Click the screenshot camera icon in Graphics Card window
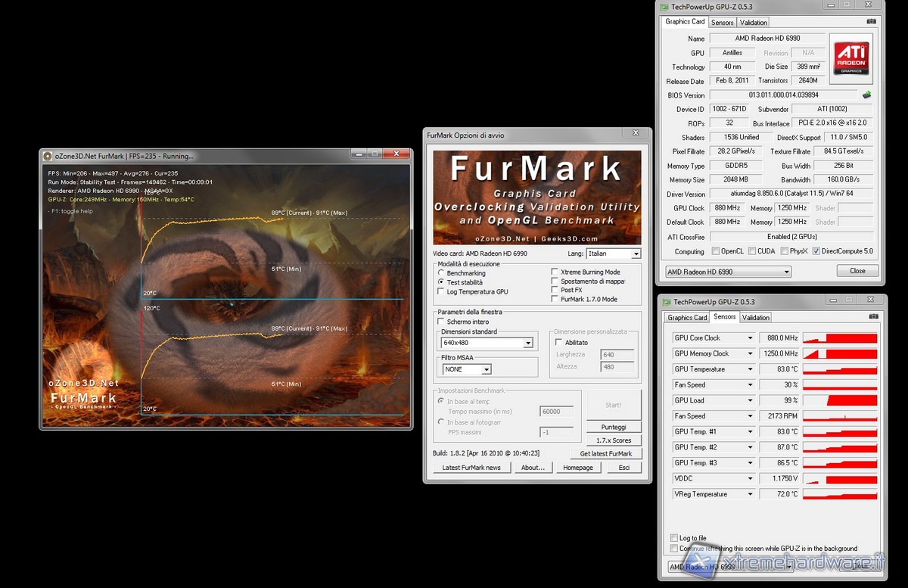The height and width of the screenshot is (588, 908). (x=872, y=22)
